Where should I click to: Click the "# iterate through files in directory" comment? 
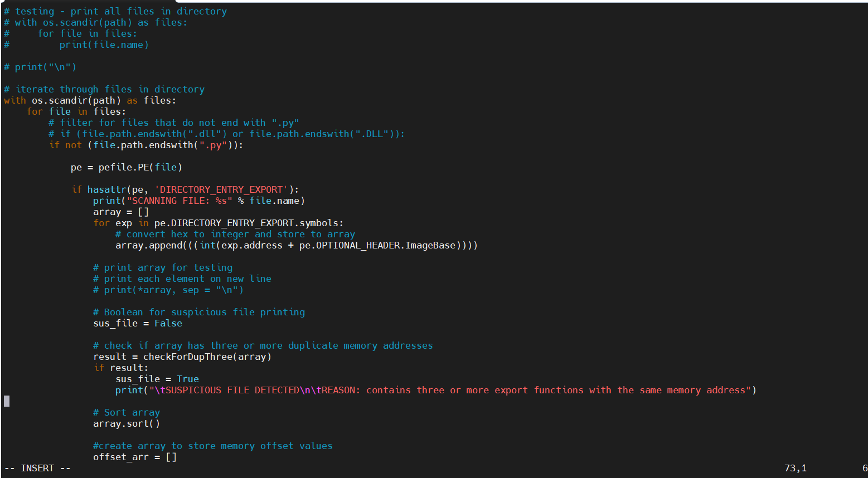(104, 89)
